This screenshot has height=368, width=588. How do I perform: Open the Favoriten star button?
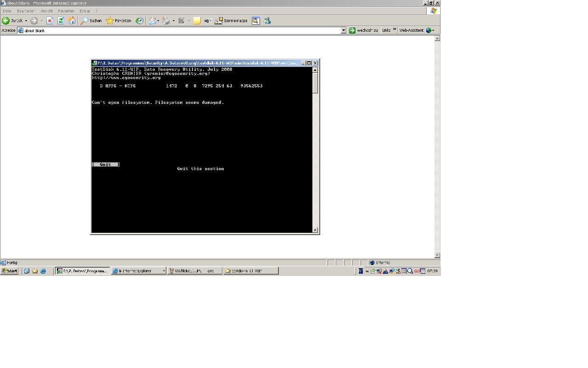119,21
